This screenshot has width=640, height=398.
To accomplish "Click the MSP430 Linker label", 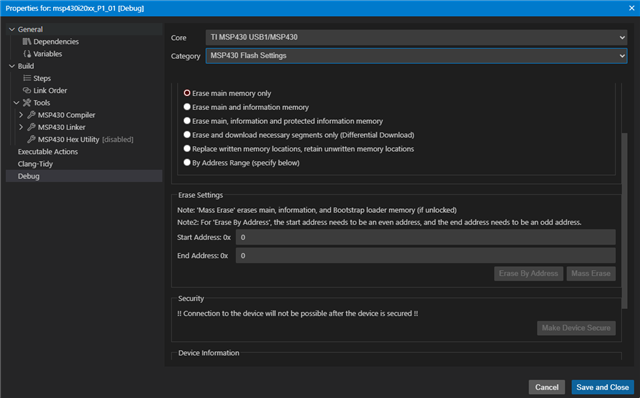I will point(62,127).
